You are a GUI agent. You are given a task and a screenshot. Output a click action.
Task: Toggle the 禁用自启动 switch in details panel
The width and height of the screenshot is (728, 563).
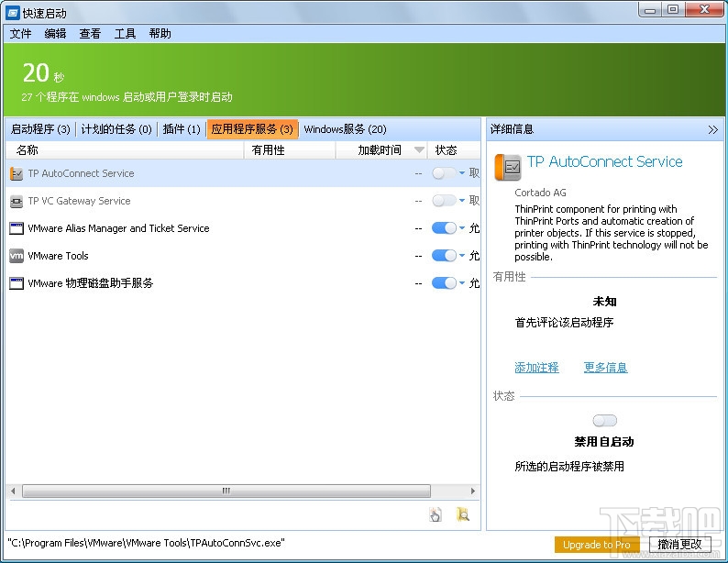click(604, 421)
